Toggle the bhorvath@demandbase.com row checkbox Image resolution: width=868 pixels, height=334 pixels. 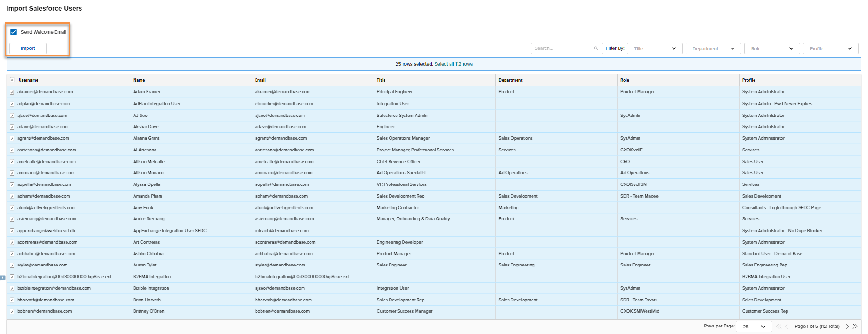[x=12, y=300]
